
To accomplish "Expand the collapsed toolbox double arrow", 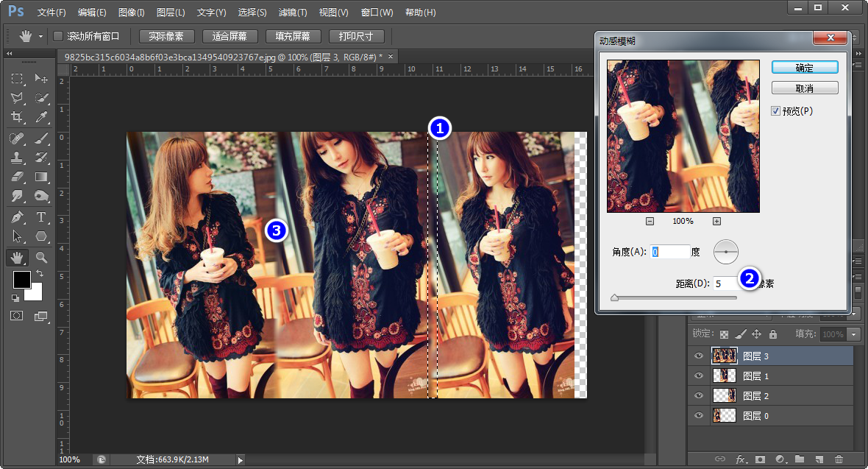I will tap(10, 54).
